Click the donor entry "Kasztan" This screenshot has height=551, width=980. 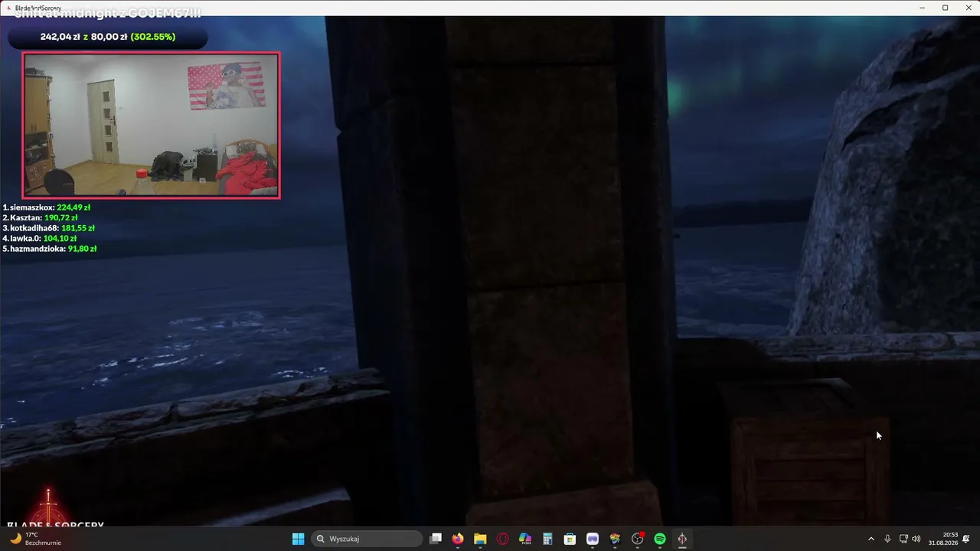[40, 217]
